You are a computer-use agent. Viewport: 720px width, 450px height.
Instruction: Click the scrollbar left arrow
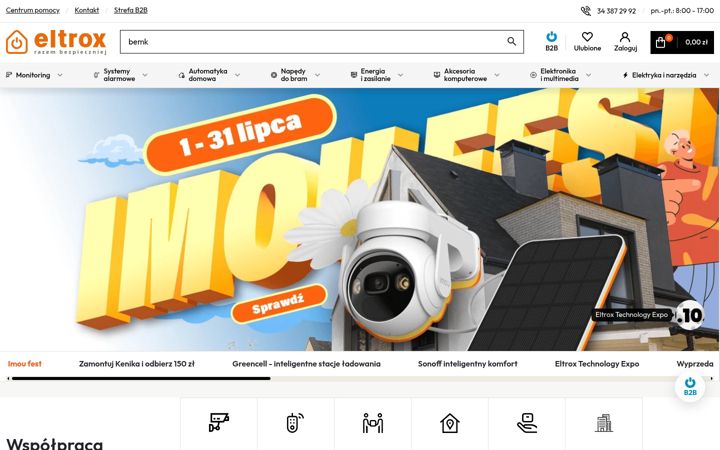pos(8,378)
